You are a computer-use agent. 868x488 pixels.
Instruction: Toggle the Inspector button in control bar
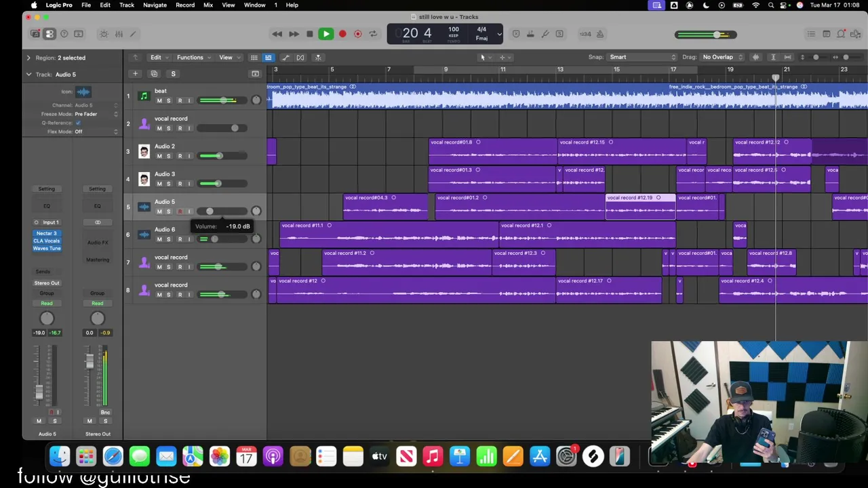[50, 34]
